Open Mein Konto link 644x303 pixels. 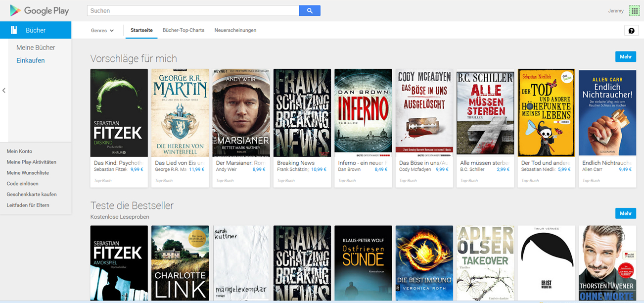point(19,151)
